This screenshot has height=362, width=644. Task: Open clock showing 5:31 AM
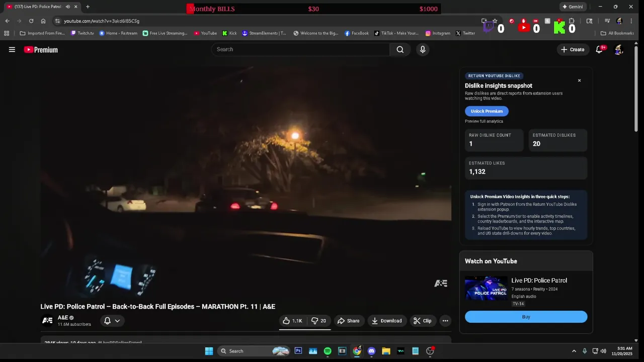[x=621, y=351]
